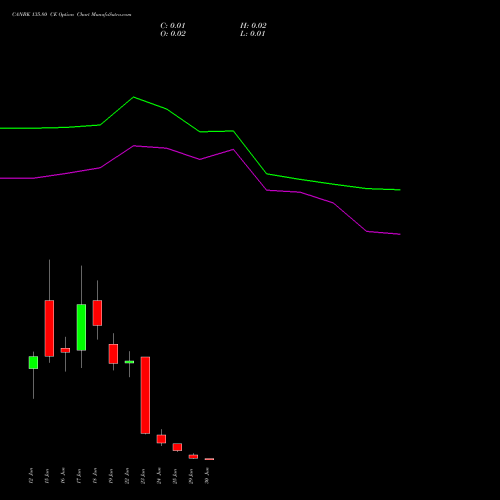This screenshot has width=500, height=500.
Task: Click the last tiny red candle on the right
Action: point(209,459)
